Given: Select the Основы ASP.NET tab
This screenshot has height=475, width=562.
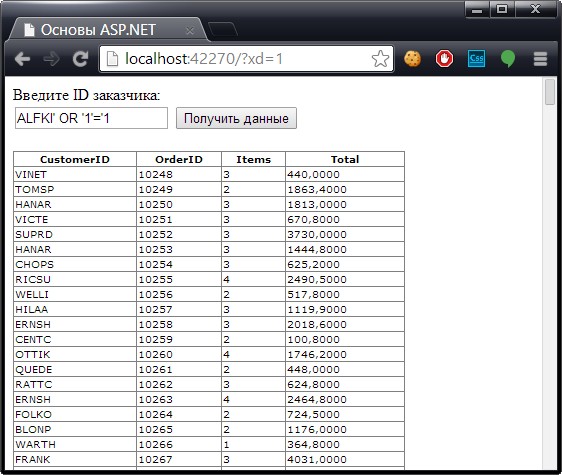Looking at the screenshot, I should pyautogui.click(x=107, y=30).
